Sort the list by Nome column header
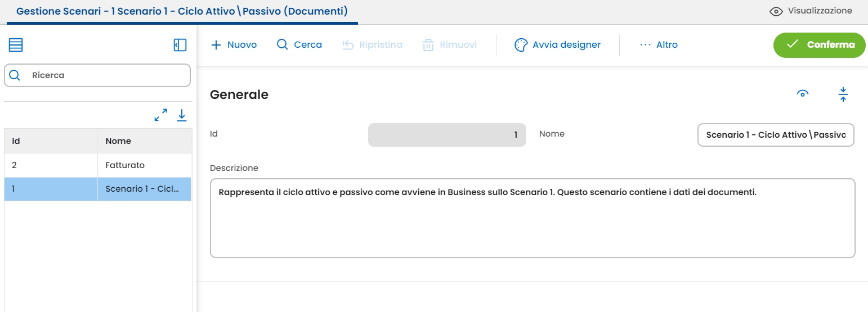868x312 pixels. [x=118, y=141]
